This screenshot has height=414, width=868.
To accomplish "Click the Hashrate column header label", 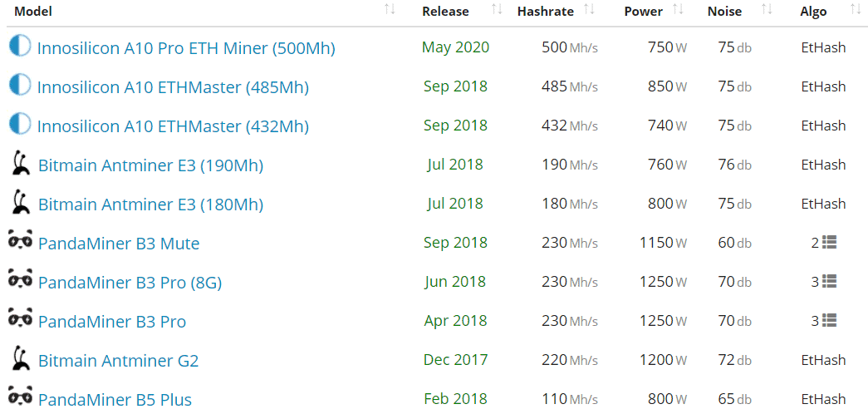I will coord(545,12).
